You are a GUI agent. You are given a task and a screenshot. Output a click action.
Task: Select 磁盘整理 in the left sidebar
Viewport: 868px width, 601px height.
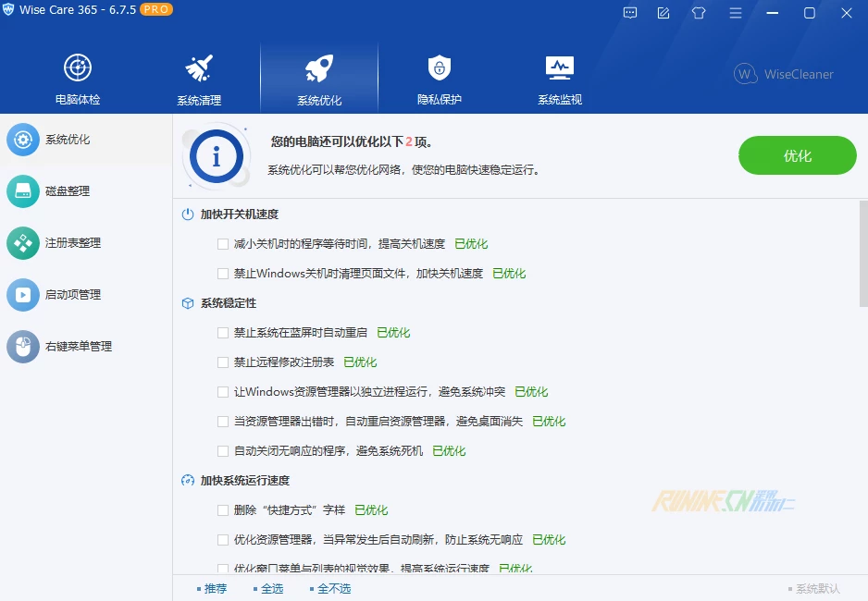coord(68,191)
